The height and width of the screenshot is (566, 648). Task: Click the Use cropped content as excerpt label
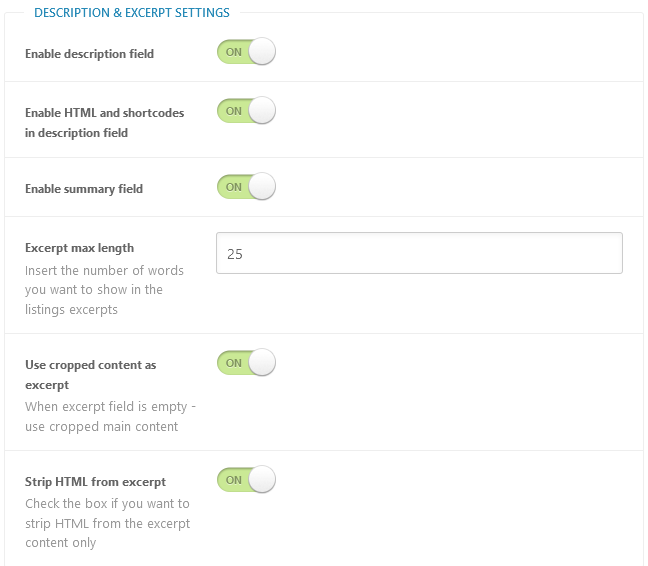click(91, 375)
